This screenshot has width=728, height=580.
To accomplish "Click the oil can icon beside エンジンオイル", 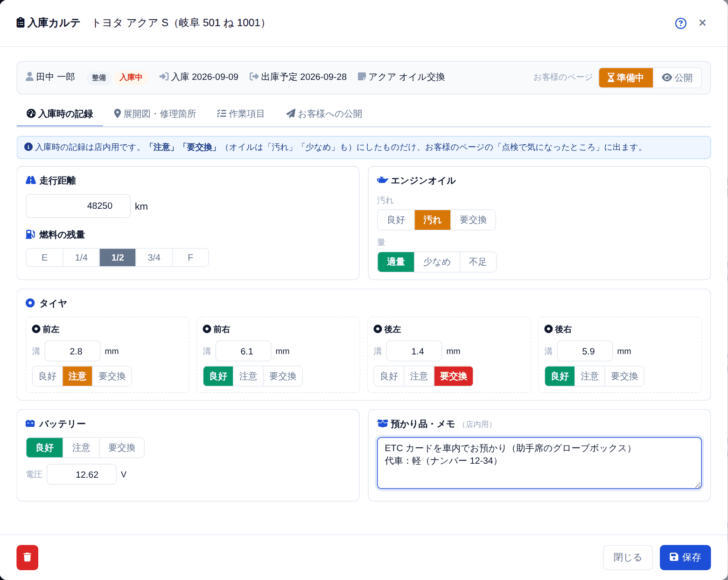I will tap(382, 180).
